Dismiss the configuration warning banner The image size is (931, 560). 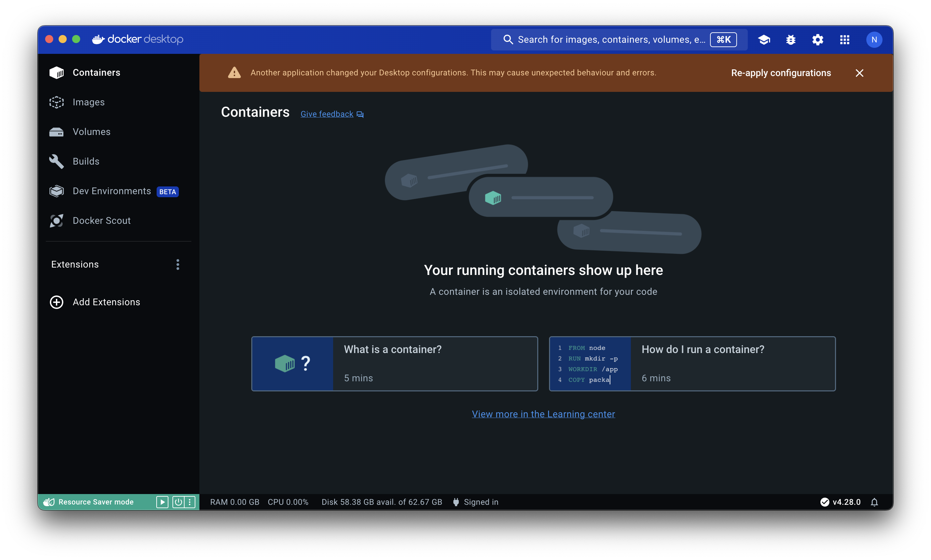[859, 73]
